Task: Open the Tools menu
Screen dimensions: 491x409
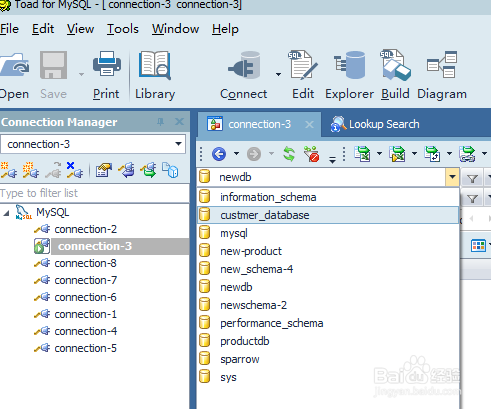Action: click(x=122, y=29)
